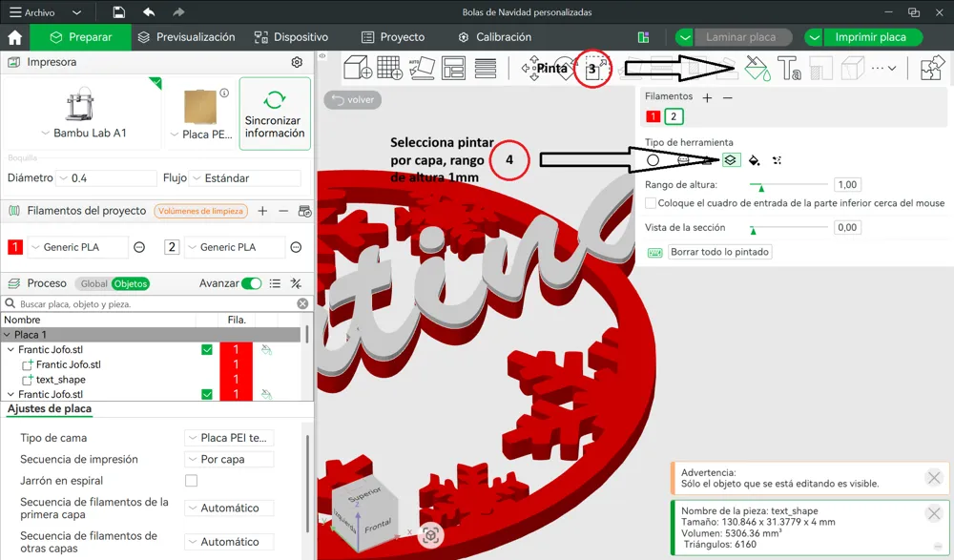This screenshot has width=954, height=560.
Task: Edit filament 1 Generic PLA settings
Action: pos(139,247)
